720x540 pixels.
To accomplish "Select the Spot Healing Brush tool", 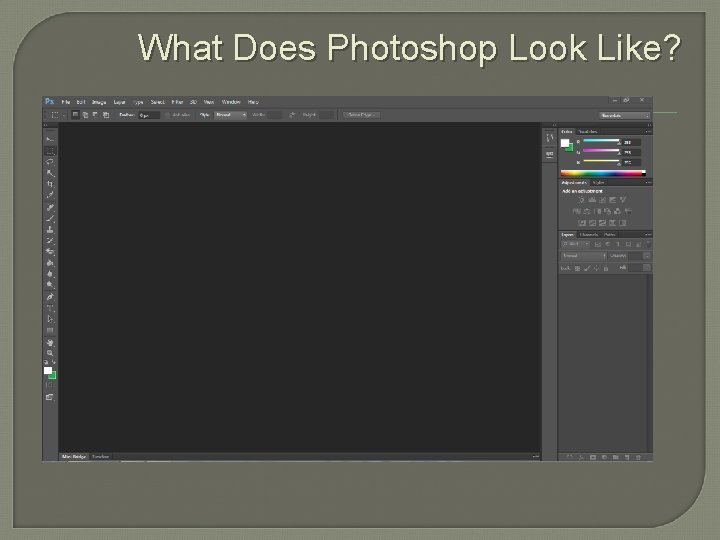I will tap(50, 207).
